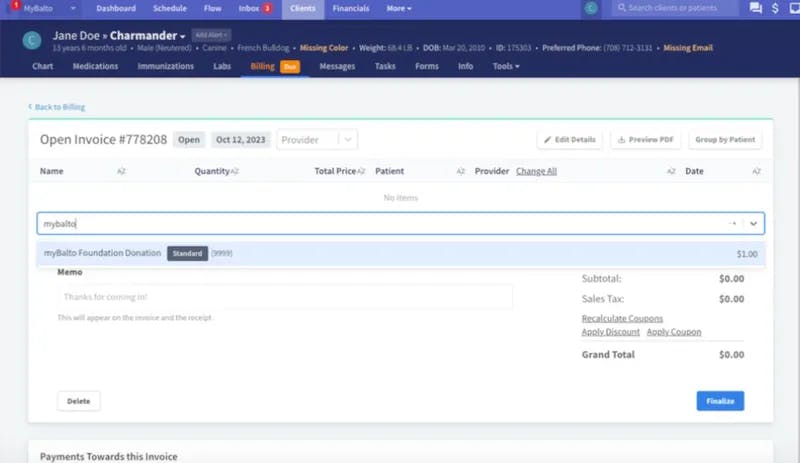Open the chat messages icon in top bar

(x=756, y=8)
